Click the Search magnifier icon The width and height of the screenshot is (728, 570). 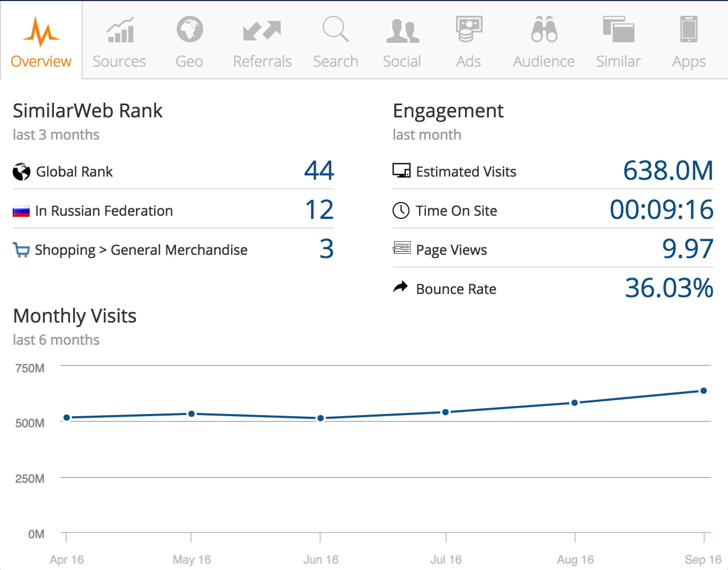[x=335, y=29]
